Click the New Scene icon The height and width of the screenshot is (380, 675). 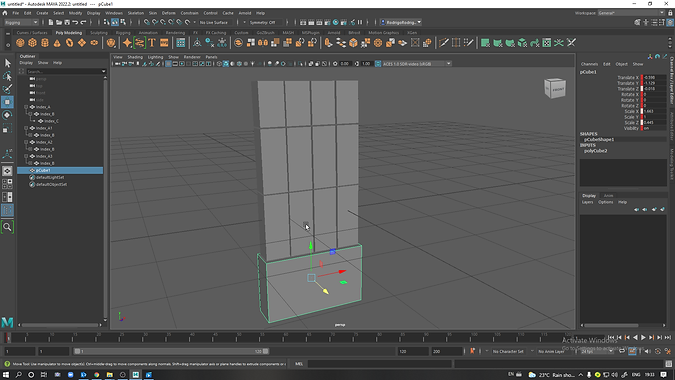[x=51, y=22]
